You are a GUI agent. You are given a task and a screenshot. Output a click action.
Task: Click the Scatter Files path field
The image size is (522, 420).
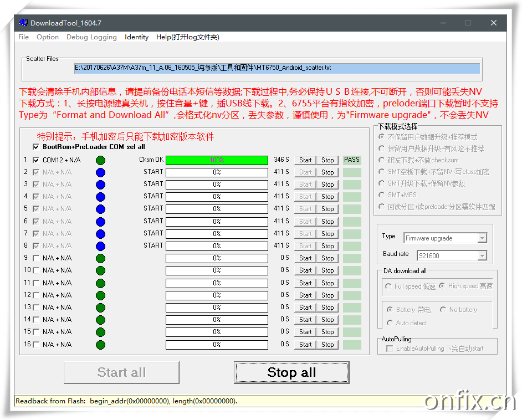[277, 68]
